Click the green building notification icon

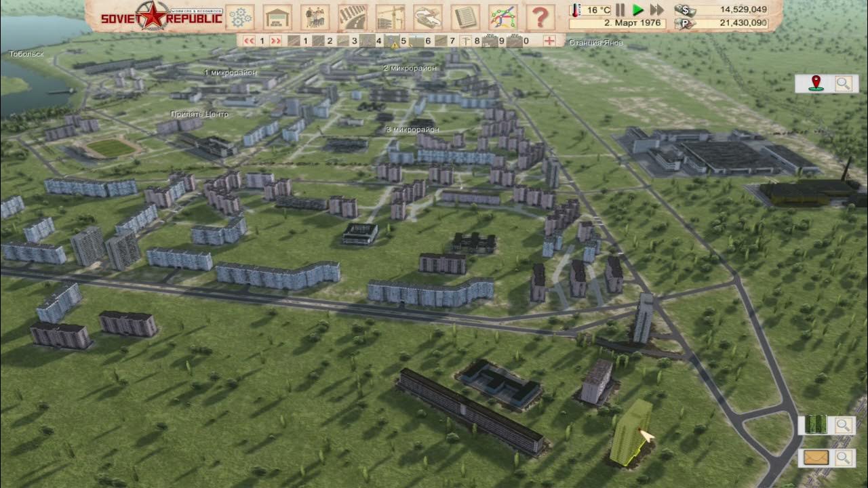(816, 425)
